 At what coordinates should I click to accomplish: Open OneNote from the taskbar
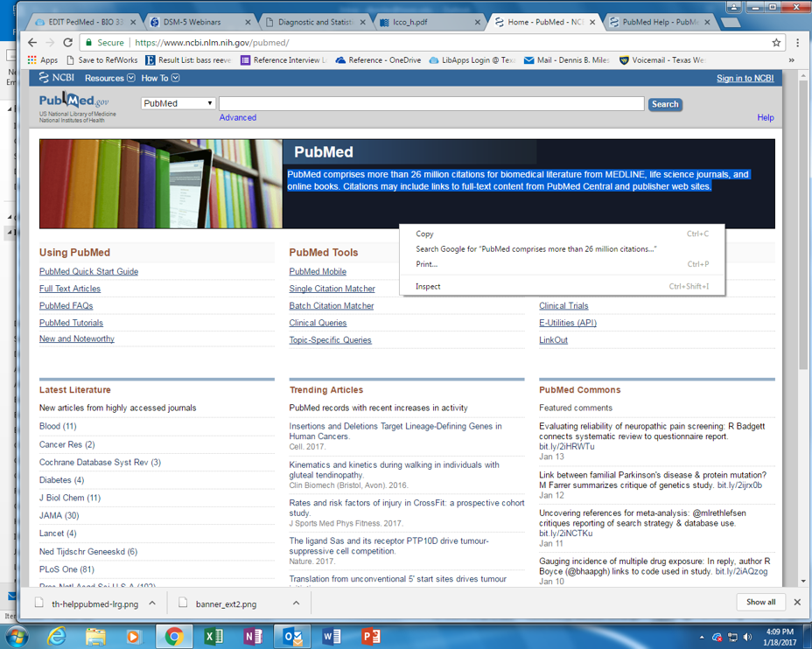[253, 636]
